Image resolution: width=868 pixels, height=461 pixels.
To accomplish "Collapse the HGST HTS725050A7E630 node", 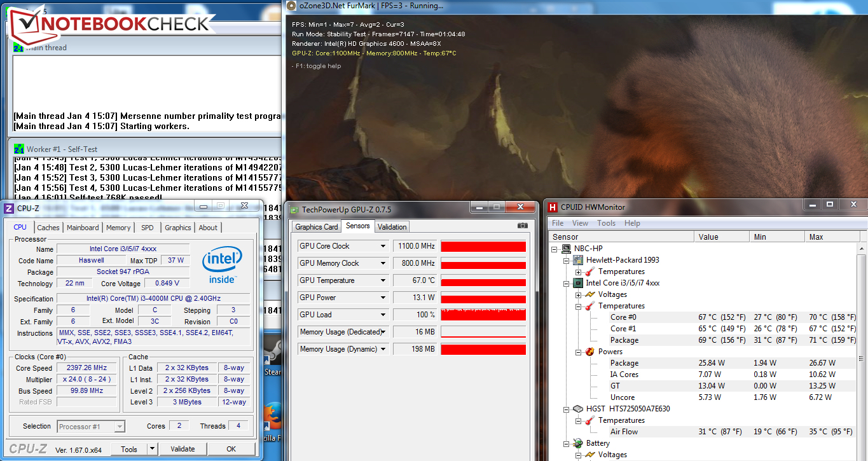I will pyautogui.click(x=566, y=409).
